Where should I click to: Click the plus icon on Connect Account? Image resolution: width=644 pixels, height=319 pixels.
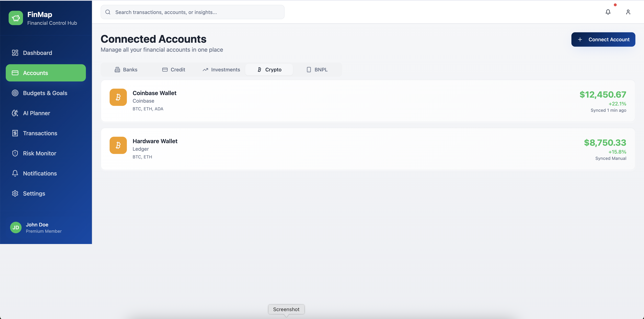(x=580, y=39)
